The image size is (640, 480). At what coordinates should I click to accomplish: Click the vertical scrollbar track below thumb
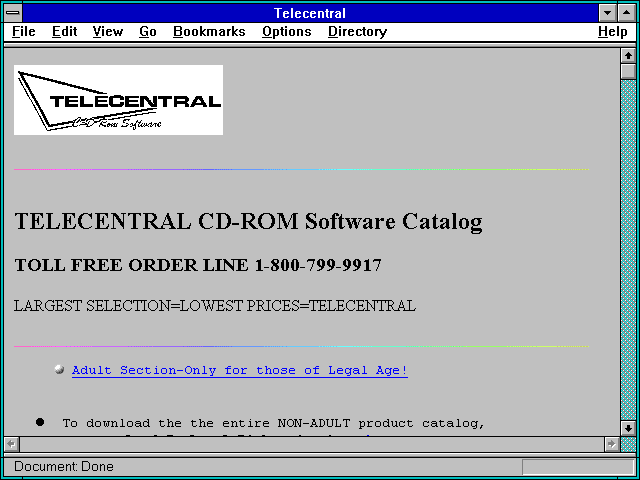tap(628, 250)
